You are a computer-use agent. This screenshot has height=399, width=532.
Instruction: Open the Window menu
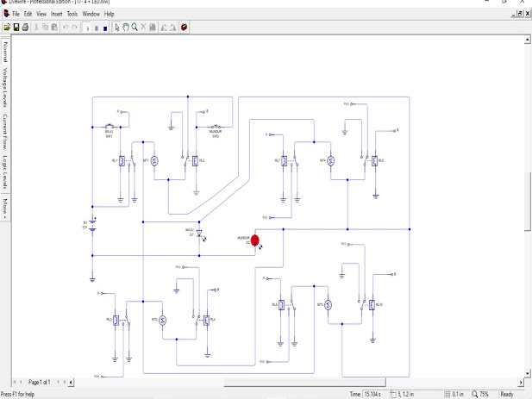pyautogui.click(x=91, y=14)
